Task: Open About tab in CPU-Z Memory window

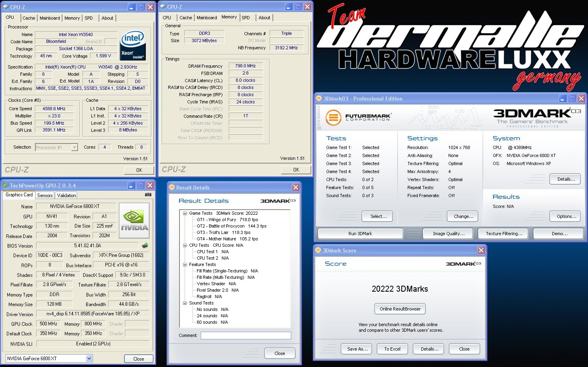Action: click(264, 18)
